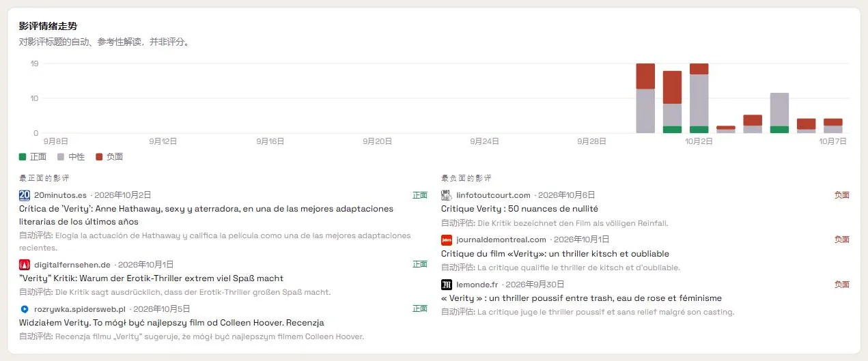Click the rozrywka.spidersweb.pl site favicon
Screen dimensions: 868x361
(x=25, y=309)
